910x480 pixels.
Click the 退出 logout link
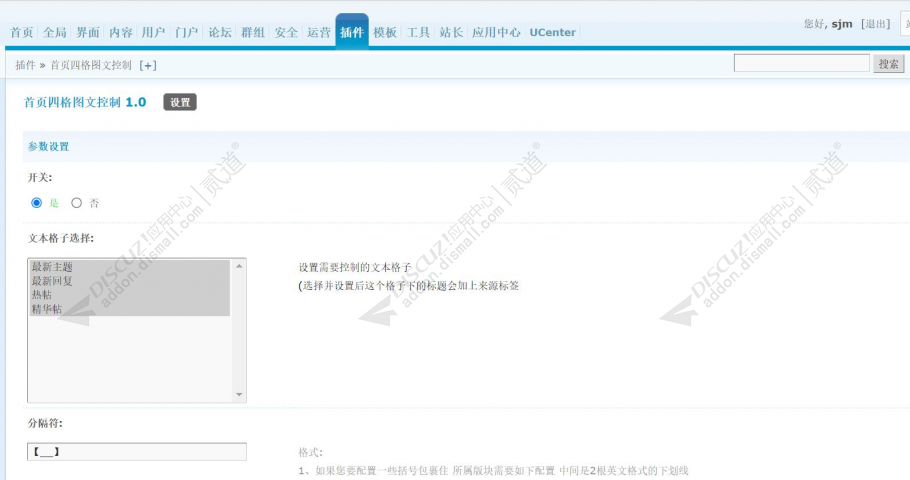click(876, 24)
